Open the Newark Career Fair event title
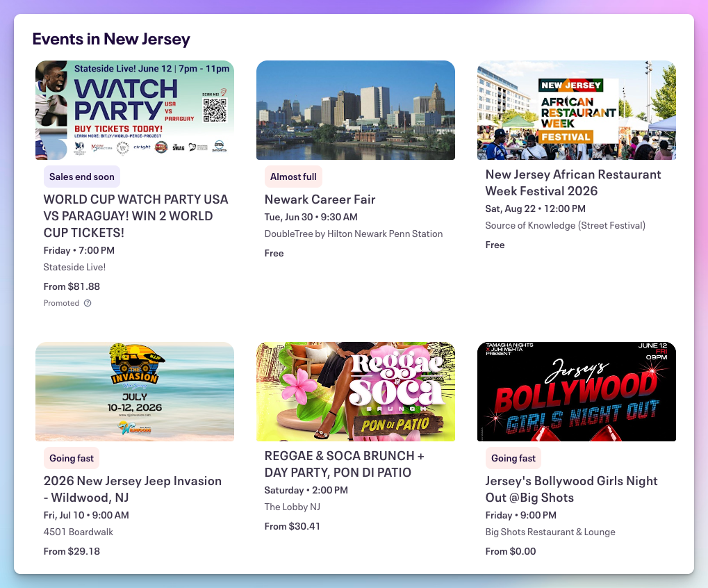The image size is (708, 588). coord(320,199)
